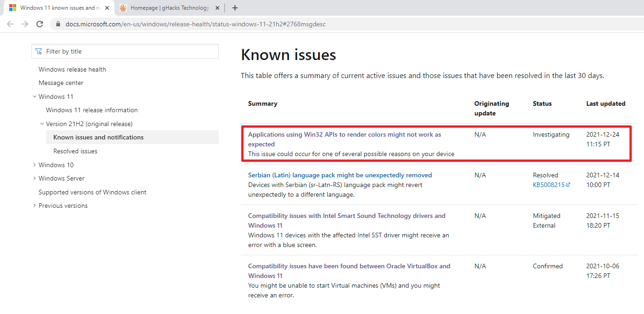Open the KB5008215 link
Viewport: 644px width, 314px height.
549,185
